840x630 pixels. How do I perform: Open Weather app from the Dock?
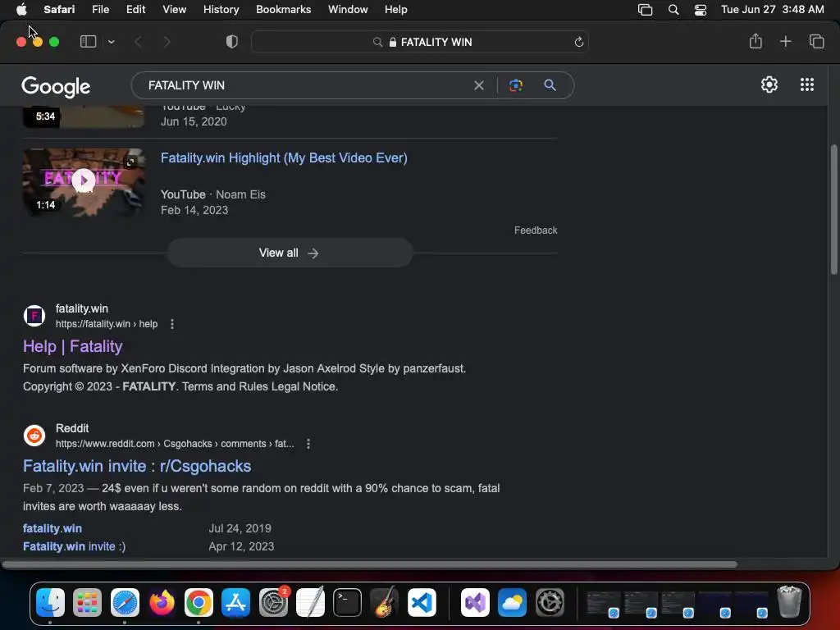click(x=512, y=603)
